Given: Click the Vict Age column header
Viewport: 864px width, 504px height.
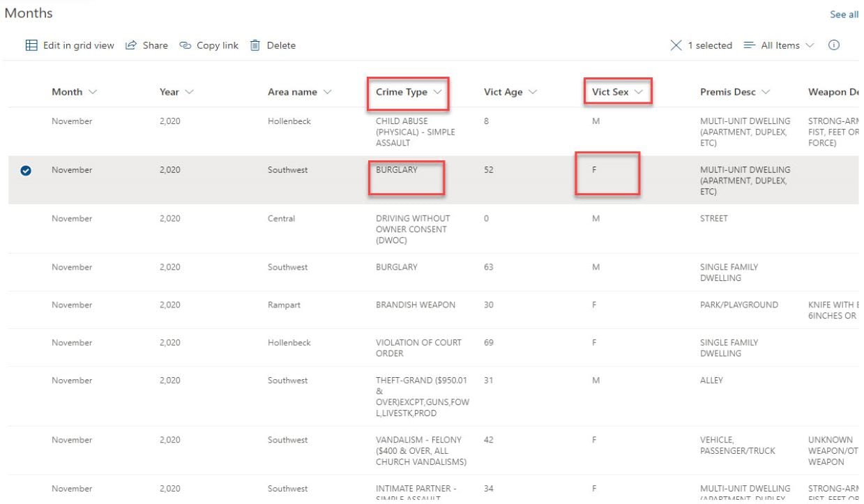Looking at the screenshot, I should pos(503,92).
